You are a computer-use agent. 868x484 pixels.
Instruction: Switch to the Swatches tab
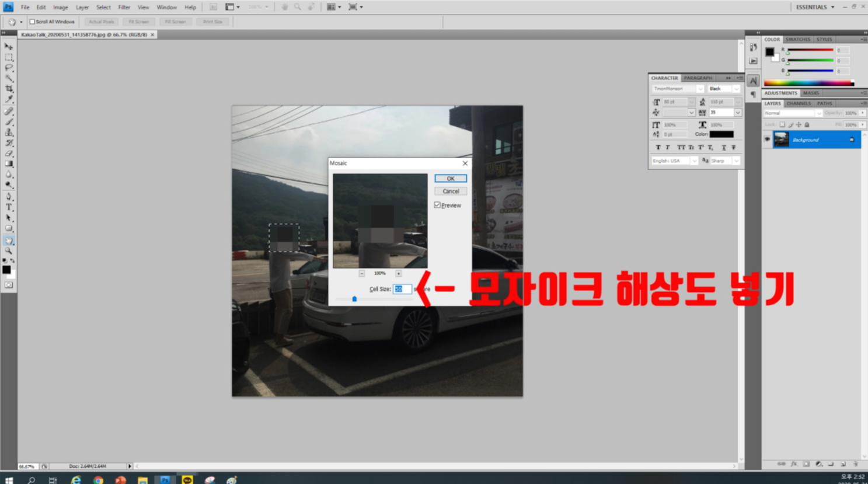(x=797, y=40)
